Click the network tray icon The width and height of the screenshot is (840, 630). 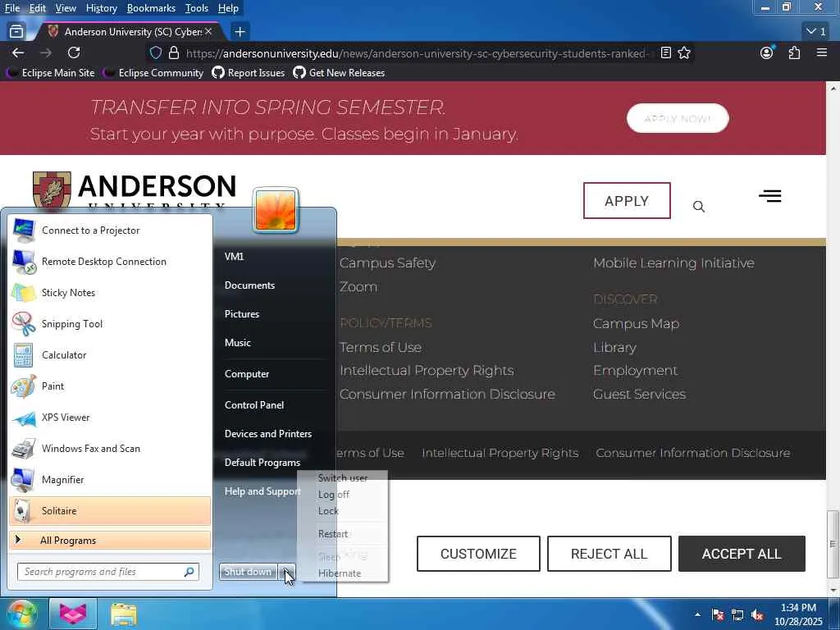(737, 615)
